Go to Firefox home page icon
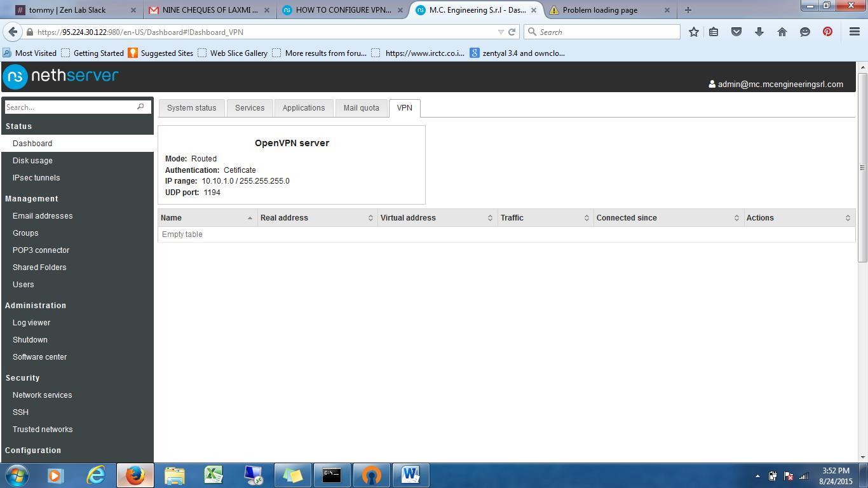 click(782, 32)
